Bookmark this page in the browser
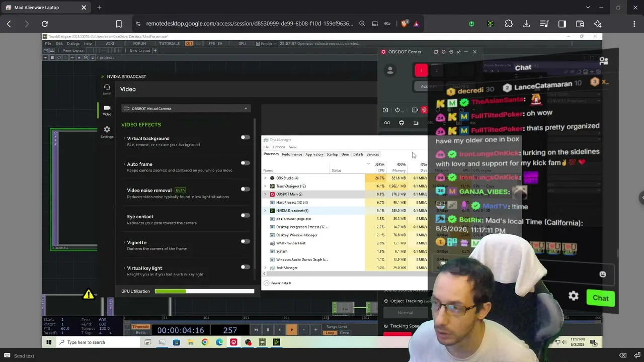Screen dimensions: 644x362 pyautogui.click(x=119, y=24)
